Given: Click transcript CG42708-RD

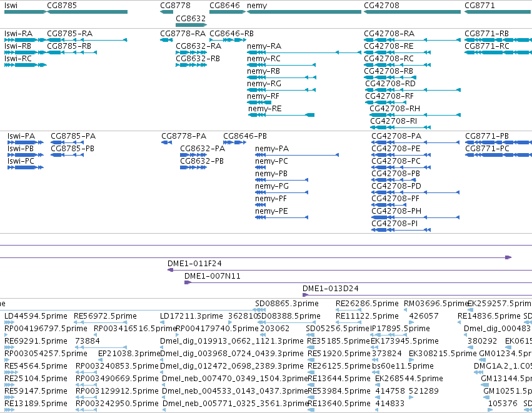Looking at the screenshot, I should point(413,90).
